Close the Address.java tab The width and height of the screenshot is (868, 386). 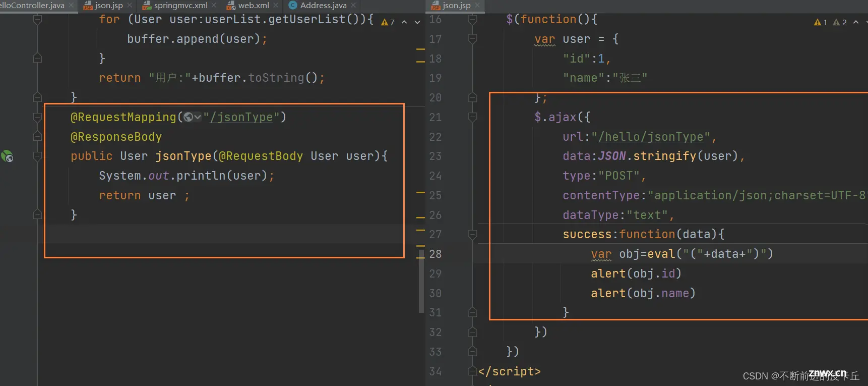coord(353,6)
